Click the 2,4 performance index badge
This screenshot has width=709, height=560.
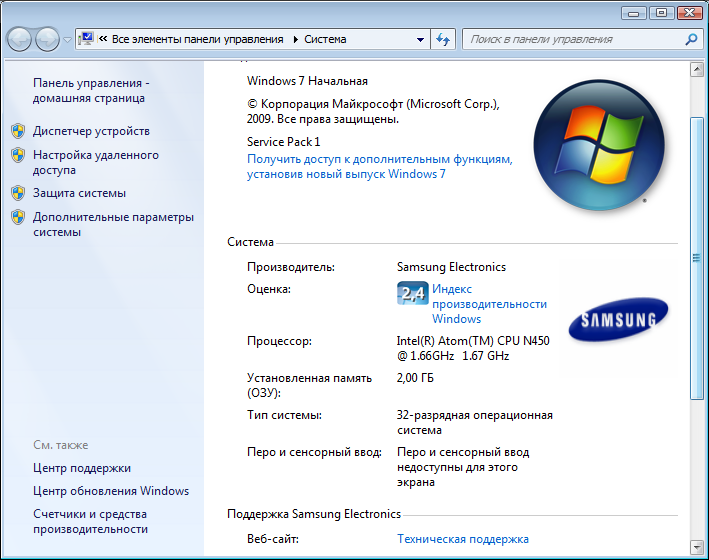(412, 293)
